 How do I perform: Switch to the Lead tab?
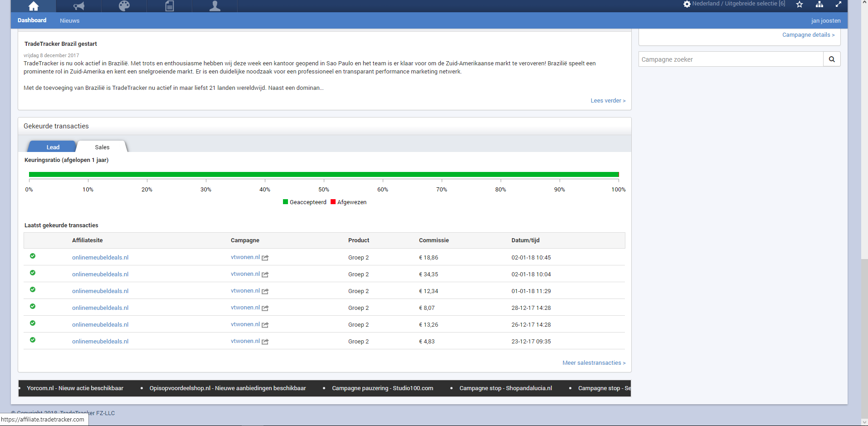(53, 147)
